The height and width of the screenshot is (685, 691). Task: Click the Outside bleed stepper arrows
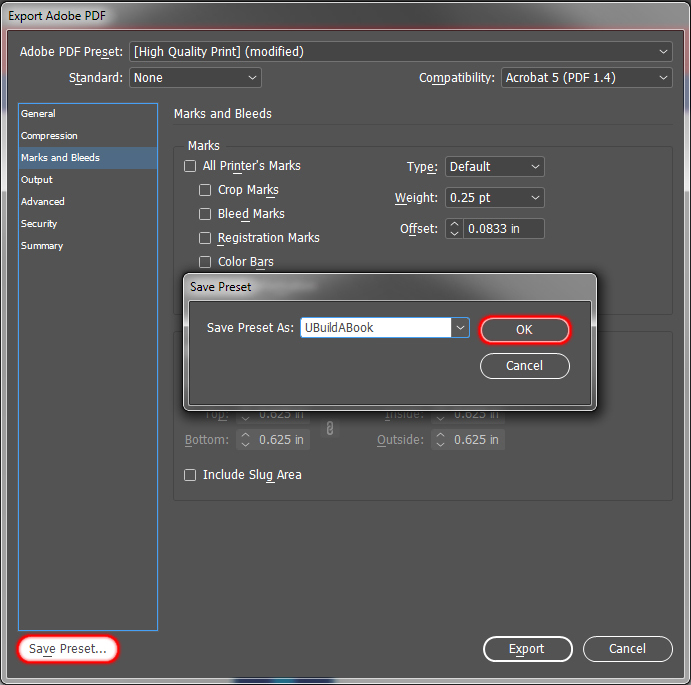[440, 440]
